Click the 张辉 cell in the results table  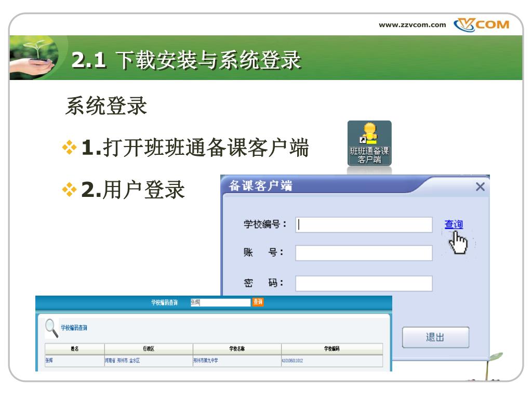75,361
